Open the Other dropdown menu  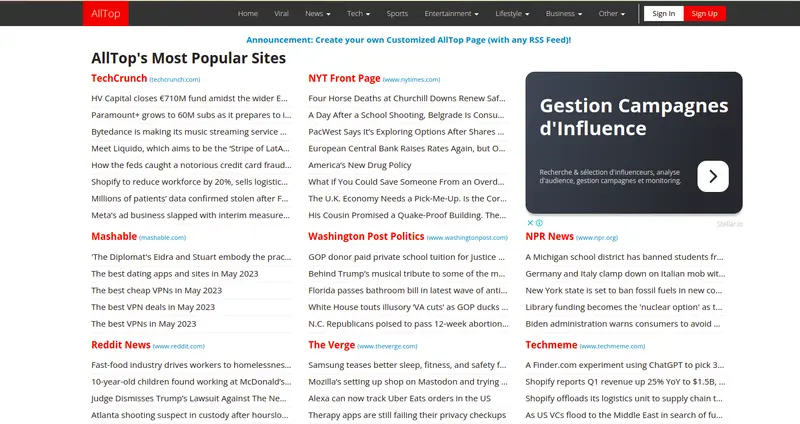point(612,14)
